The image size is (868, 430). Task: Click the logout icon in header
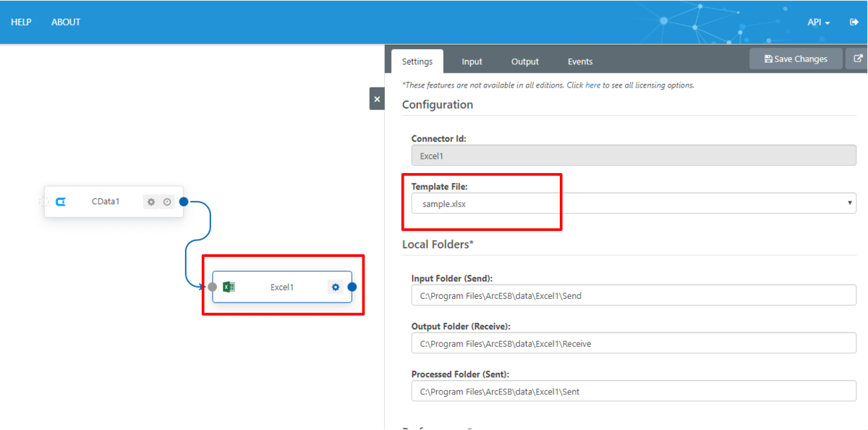[854, 22]
